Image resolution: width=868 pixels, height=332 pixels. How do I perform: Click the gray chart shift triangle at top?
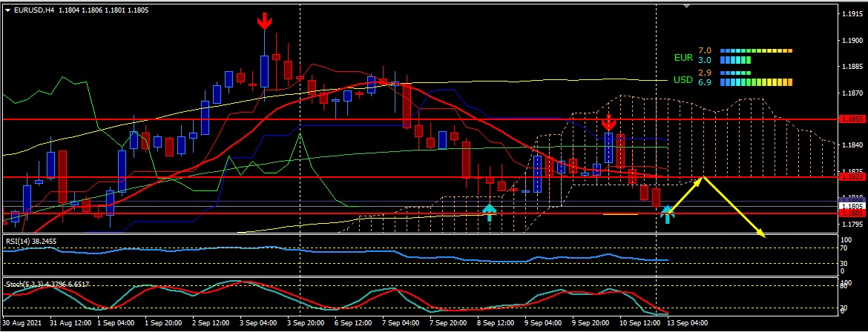pyautogui.click(x=686, y=5)
